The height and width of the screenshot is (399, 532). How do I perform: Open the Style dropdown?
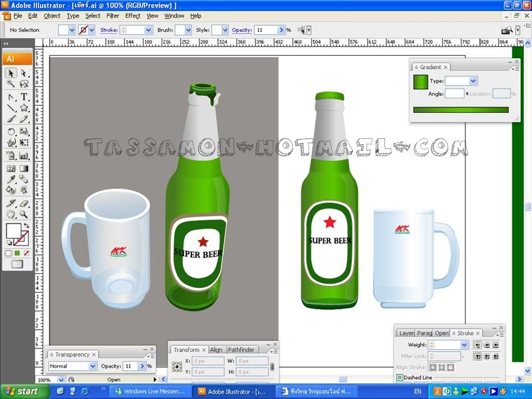click(x=225, y=30)
